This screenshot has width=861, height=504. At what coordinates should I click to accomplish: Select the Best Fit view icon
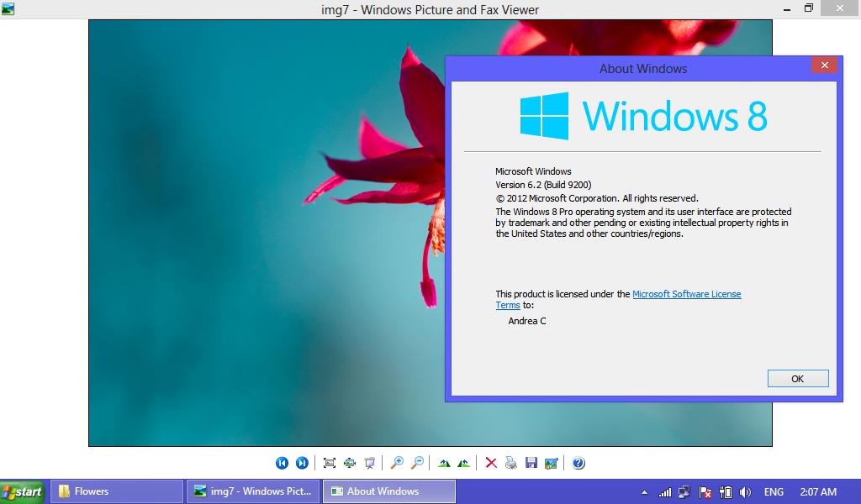pos(330,463)
